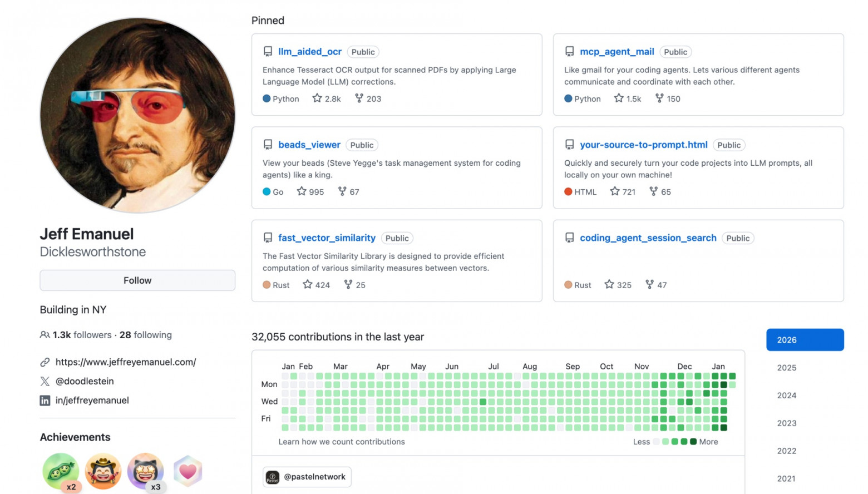The height and width of the screenshot is (494, 868).
Task: View the 1.5k stars on mcp_agent_mail
Action: [628, 98]
